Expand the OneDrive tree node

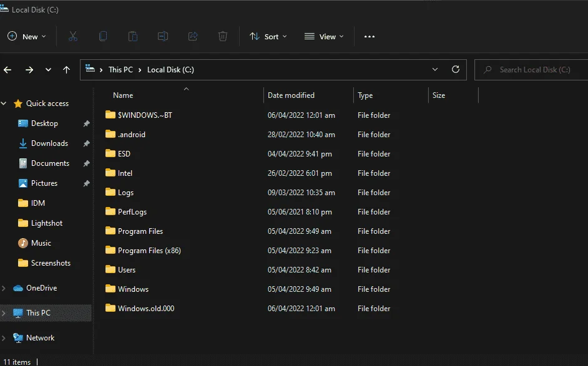click(4, 288)
